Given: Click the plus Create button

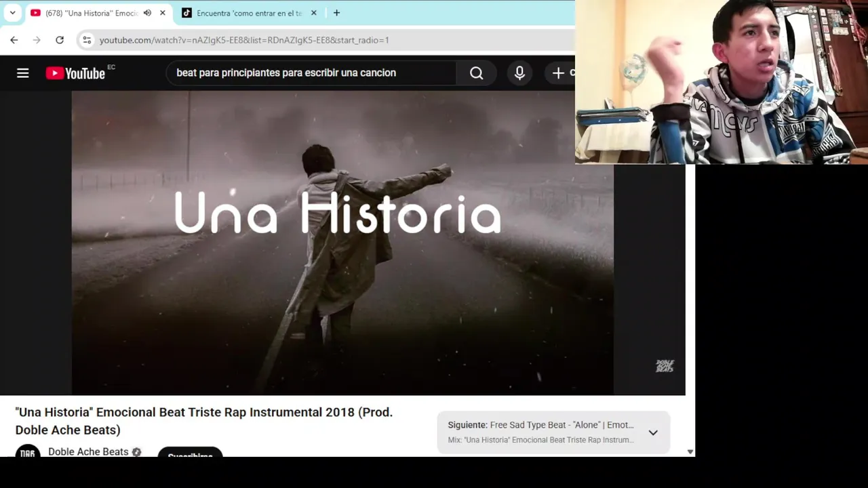Looking at the screenshot, I should coord(558,73).
